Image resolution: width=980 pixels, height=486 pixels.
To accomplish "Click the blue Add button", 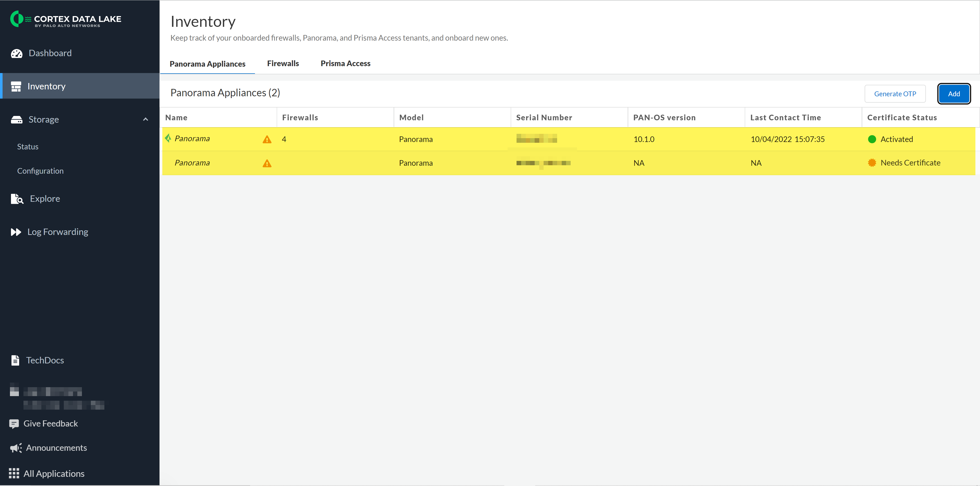I will 953,94.
